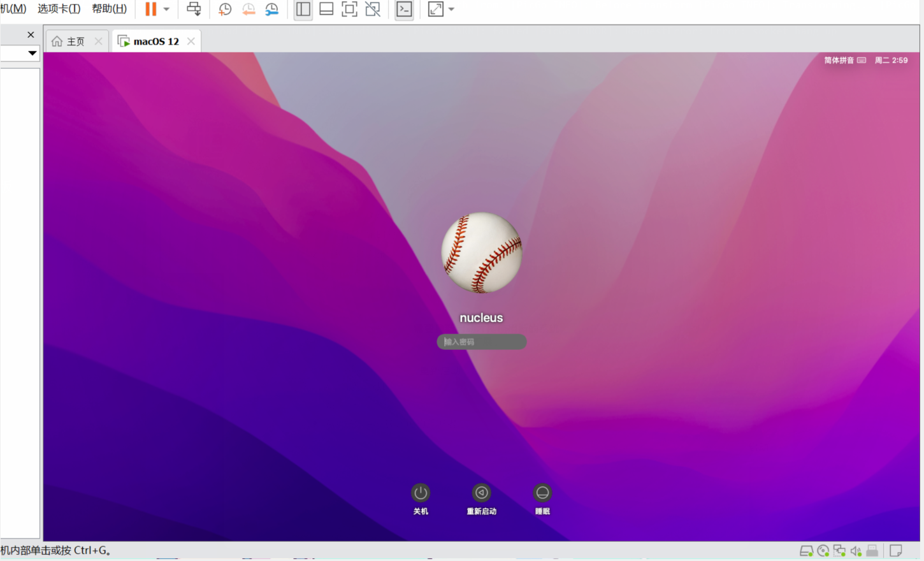Close the macOS 12 tab

coord(191,41)
